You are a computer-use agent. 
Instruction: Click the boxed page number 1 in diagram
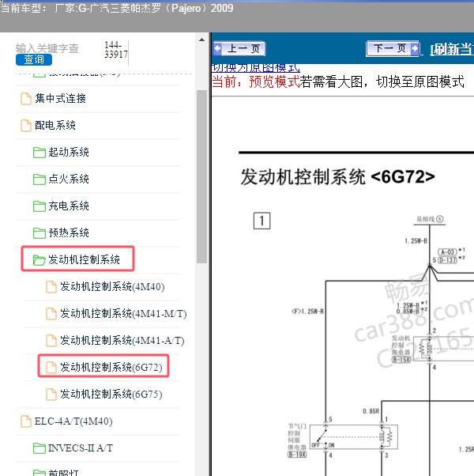261,221
